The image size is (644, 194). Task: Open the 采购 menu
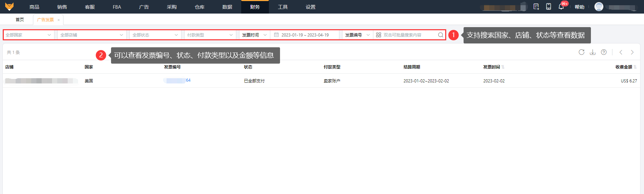[172, 7]
